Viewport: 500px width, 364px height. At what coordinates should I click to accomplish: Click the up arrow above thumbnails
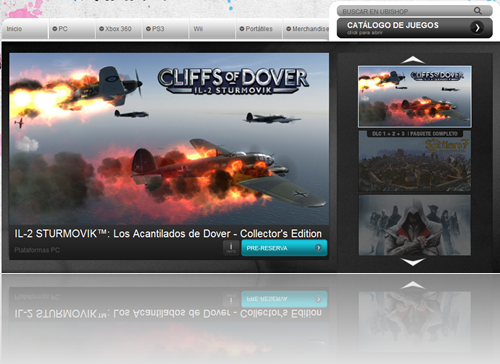[413, 60]
